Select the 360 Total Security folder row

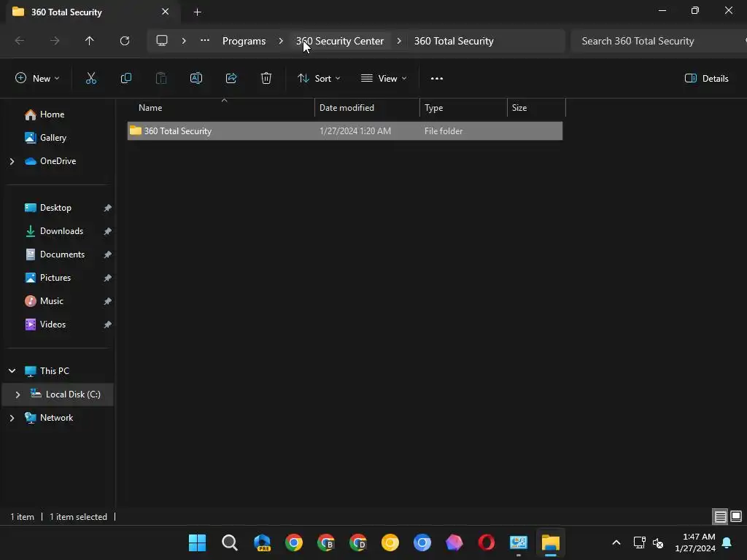(x=345, y=131)
